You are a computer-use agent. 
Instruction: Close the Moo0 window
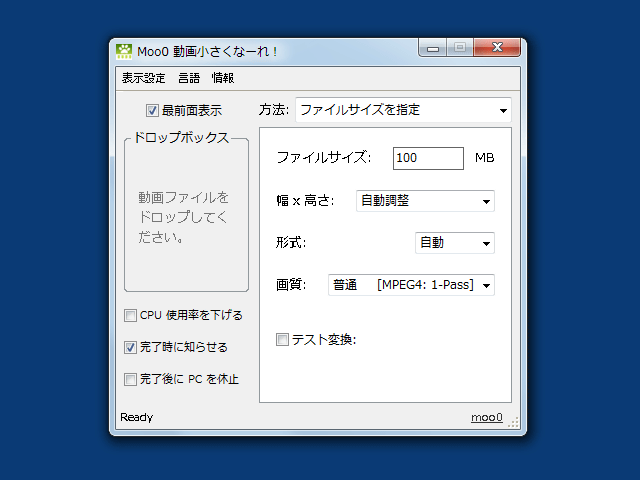(x=497, y=47)
